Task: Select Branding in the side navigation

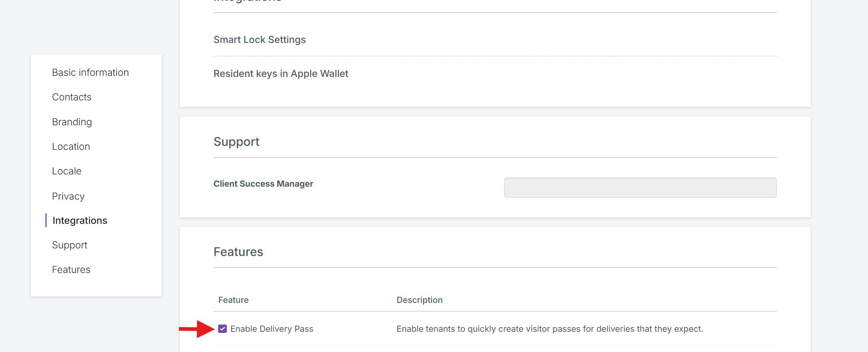Action: 72,122
